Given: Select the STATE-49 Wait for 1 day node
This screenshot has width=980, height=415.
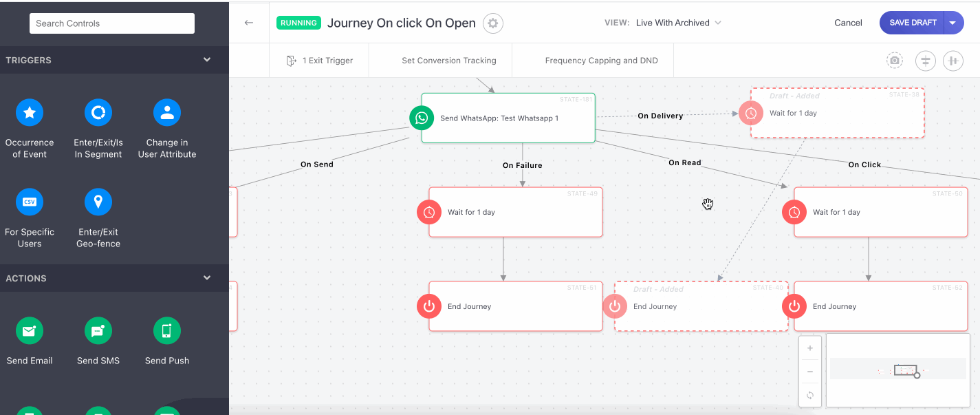Looking at the screenshot, I should tap(516, 212).
